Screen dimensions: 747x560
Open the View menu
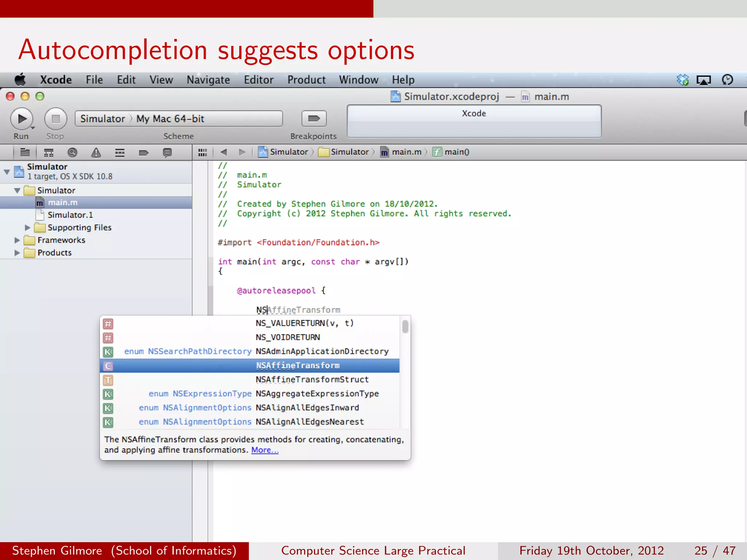[161, 79]
